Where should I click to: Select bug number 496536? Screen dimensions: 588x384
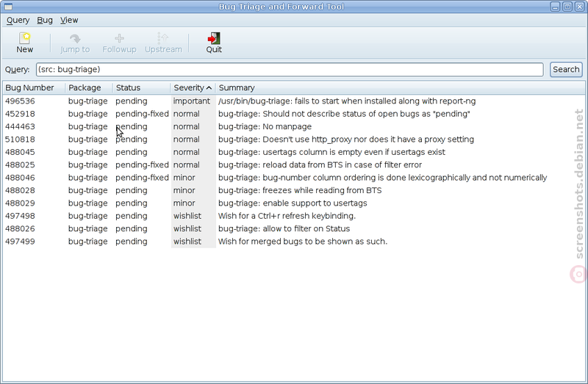coord(20,101)
